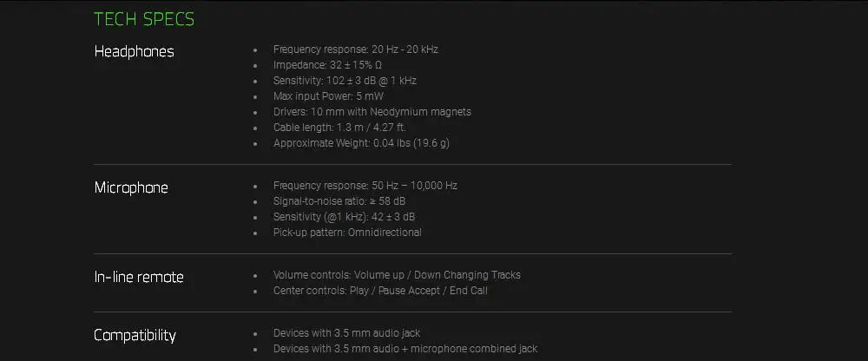Click the Max input Power 5 mW line
868x361 pixels.
coord(328,96)
